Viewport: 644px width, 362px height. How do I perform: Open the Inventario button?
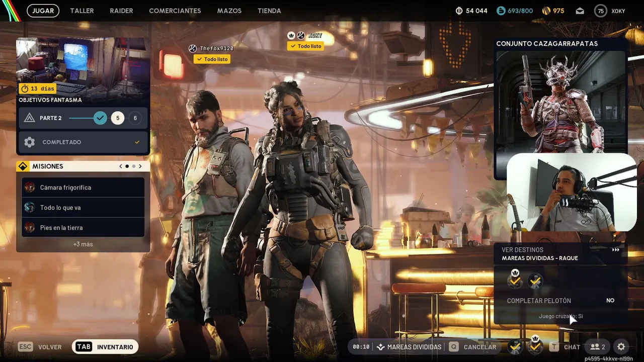[105, 347]
